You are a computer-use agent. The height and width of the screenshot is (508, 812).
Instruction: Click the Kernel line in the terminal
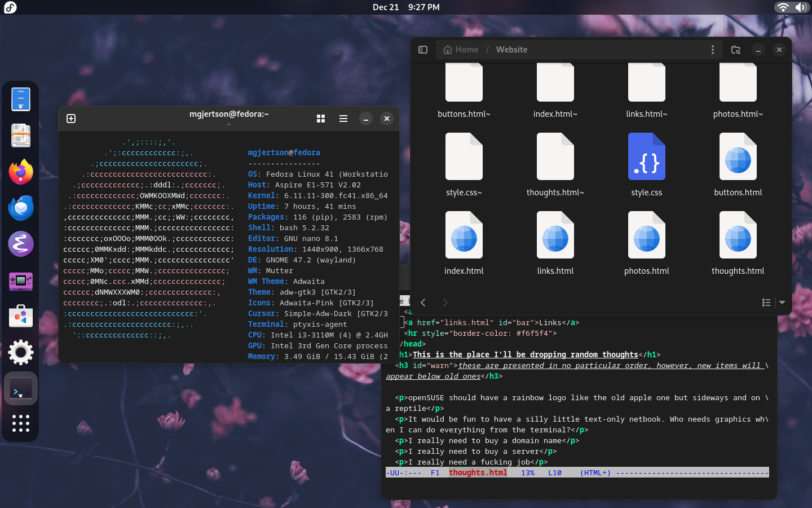[x=318, y=195]
